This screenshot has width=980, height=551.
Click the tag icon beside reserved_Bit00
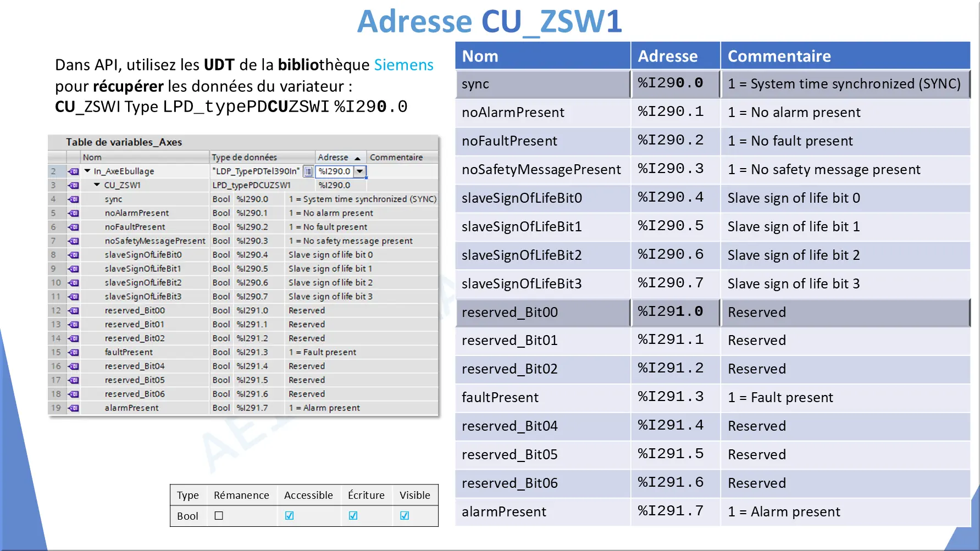coord(74,310)
